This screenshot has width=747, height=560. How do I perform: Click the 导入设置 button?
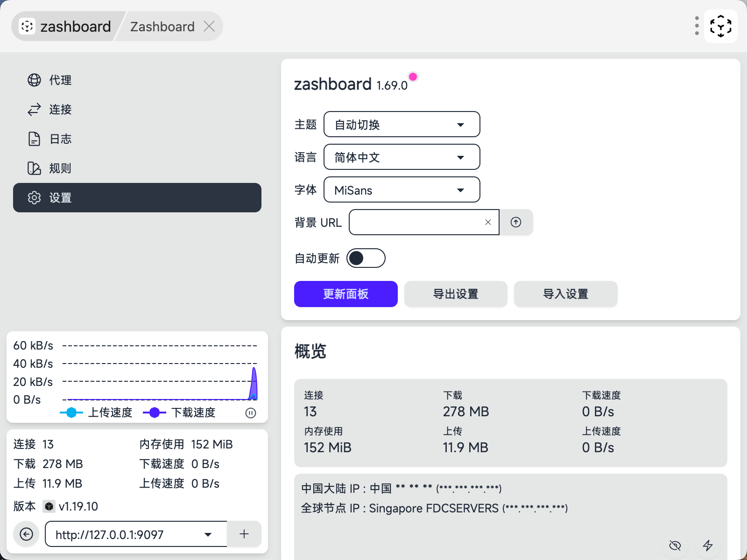pyautogui.click(x=566, y=294)
